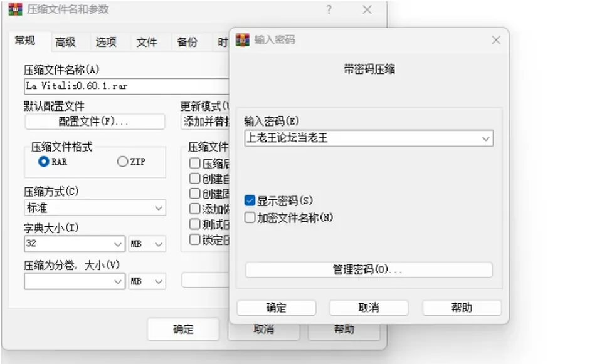This screenshot has width=602, height=364.
Task: Uncheck the 显示密码 checkbox
Action: tap(250, 200)
